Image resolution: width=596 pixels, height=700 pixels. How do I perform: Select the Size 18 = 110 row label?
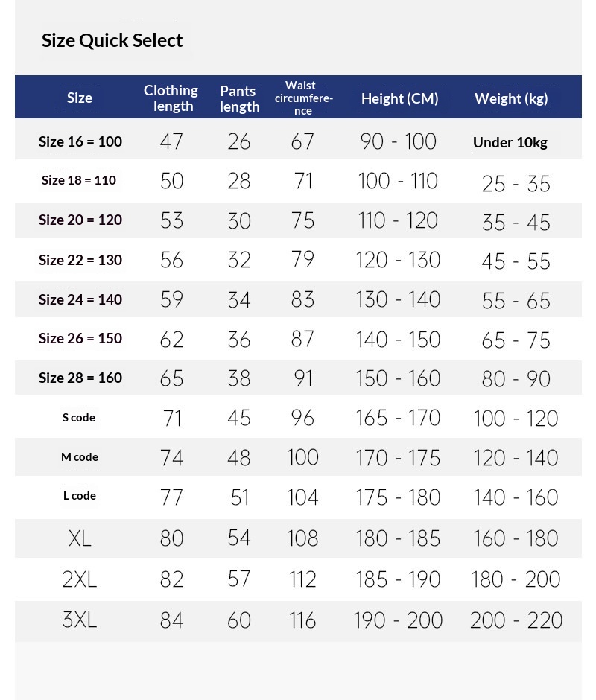coord(79,180)
